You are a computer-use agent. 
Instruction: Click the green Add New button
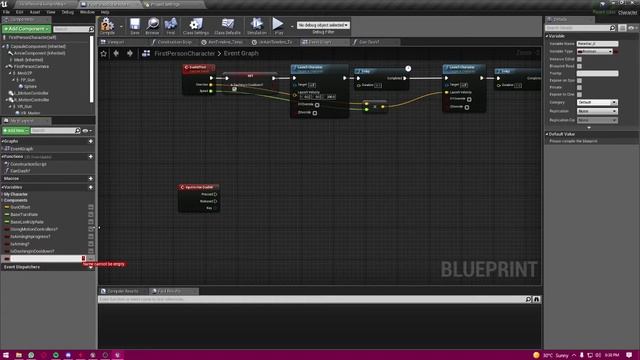[16, 131]
